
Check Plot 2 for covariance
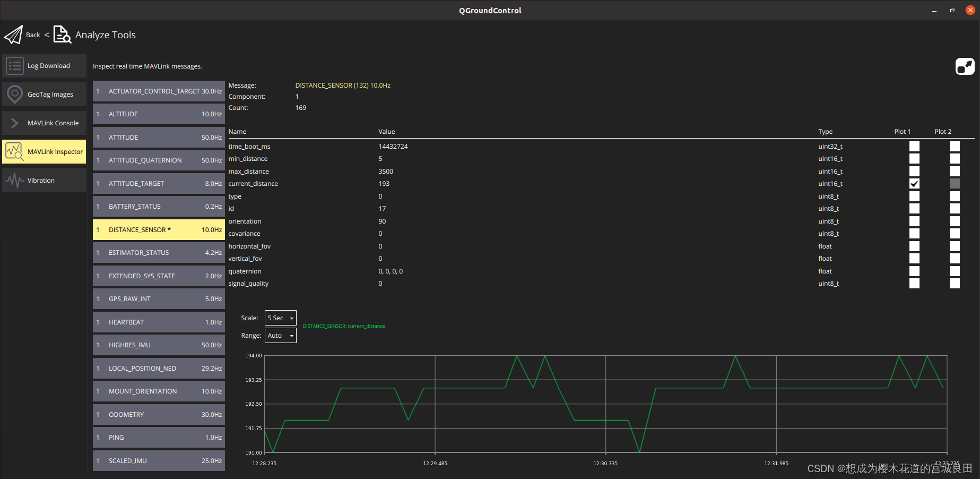pos(955,234)
